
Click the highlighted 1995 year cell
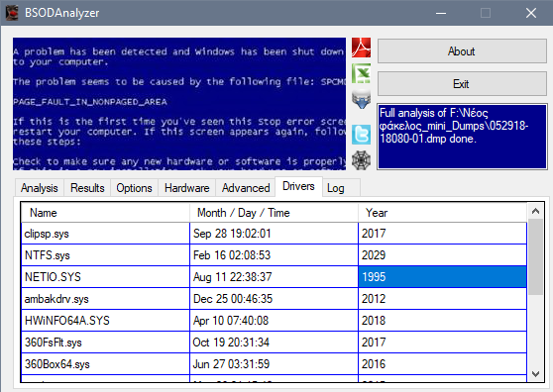[x=443, y=277]
